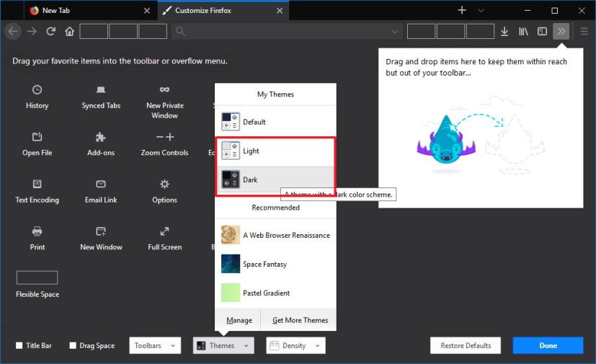The width and height of the screenshot is (596, 364).
Task: Select the Email Link envelope icon
Action: point(101,184)
